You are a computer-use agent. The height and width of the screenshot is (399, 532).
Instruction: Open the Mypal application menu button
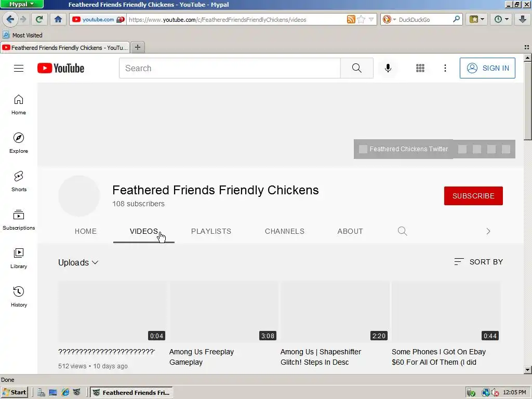point(22,4)
